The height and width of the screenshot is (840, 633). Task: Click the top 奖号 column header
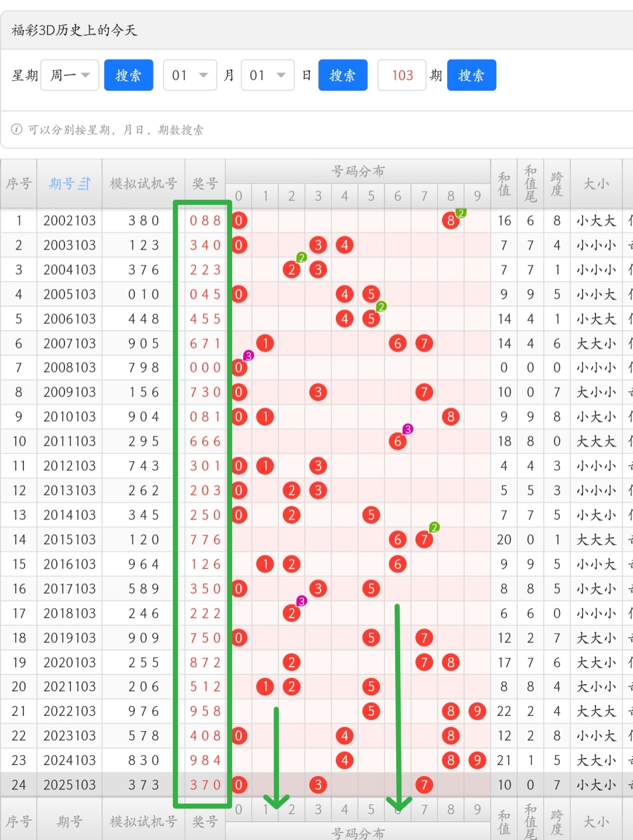click(205, 184)
